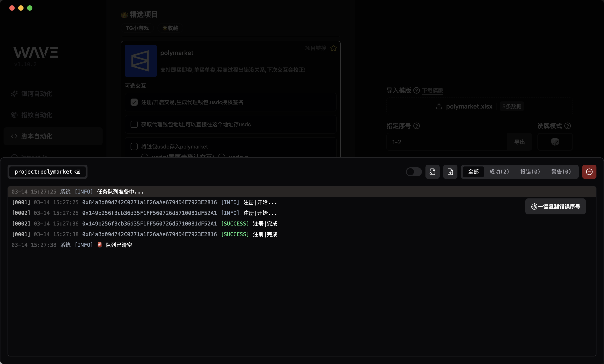Uncheck the 注册/开启交易 interaction checkbox

(134, 102)
